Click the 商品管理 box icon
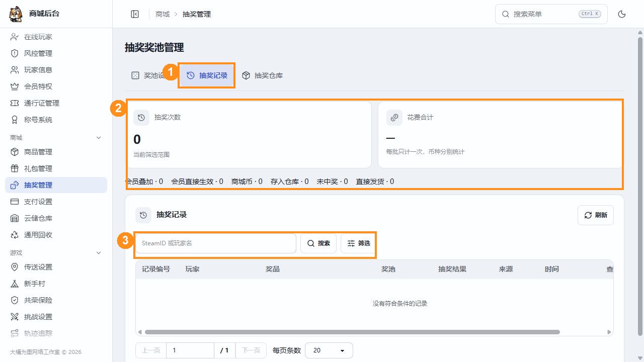This screenshot has width=644, height=362. point(15,152)
